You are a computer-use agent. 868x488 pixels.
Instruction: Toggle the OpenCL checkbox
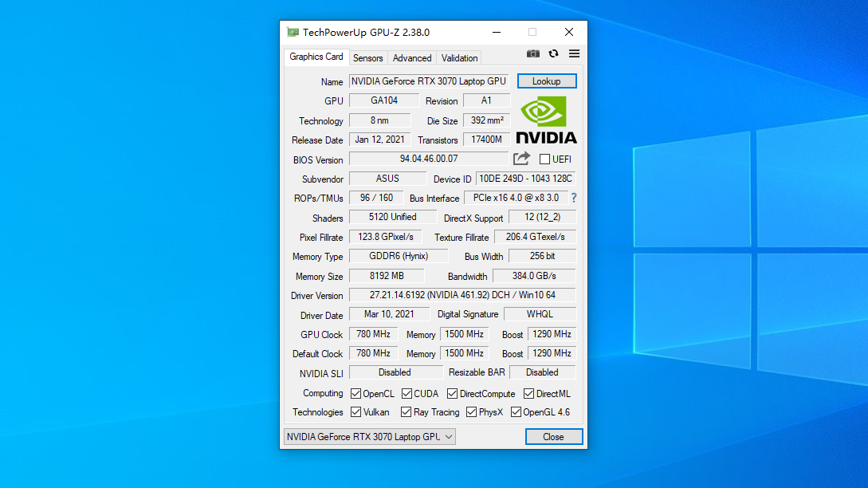[355, 393]
